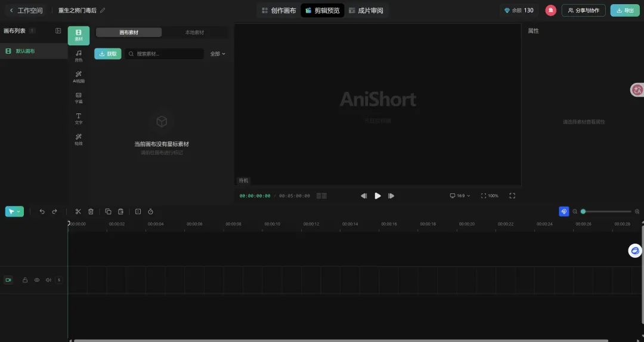This screenshot has width=644, height=342.
Task: Switch to 成片审阅 tab
Action: point(366,10)
